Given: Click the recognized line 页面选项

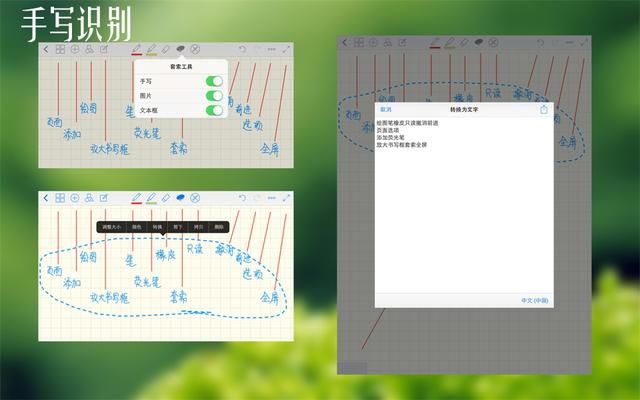Looking at the screenshot, I should coord(388,130).
